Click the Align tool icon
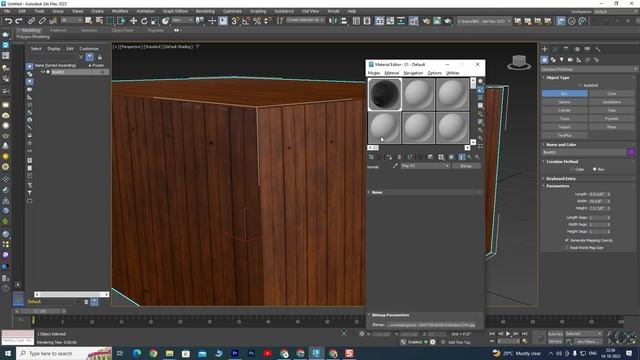The height and width of the screenshot is (360, 640). (x=344, y=21)
